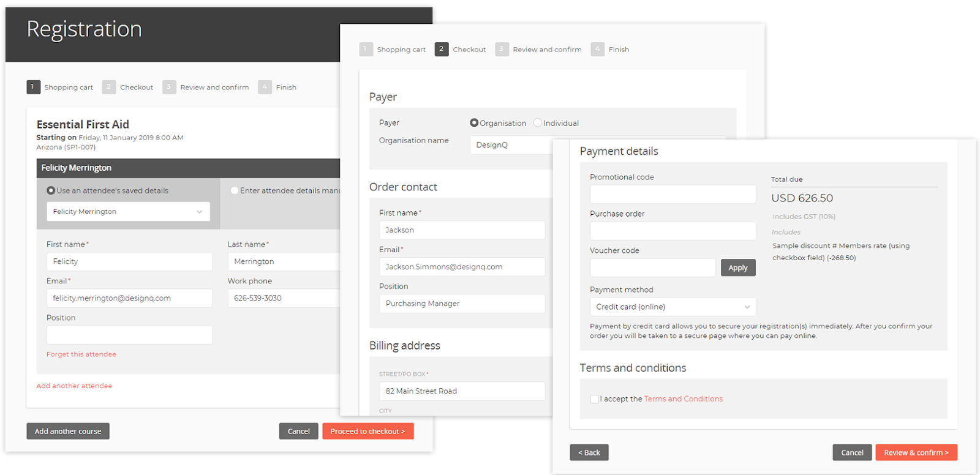Click the Order contact First name field (Jackson)
Screen dimensions: 980x475
click(462, 230)
